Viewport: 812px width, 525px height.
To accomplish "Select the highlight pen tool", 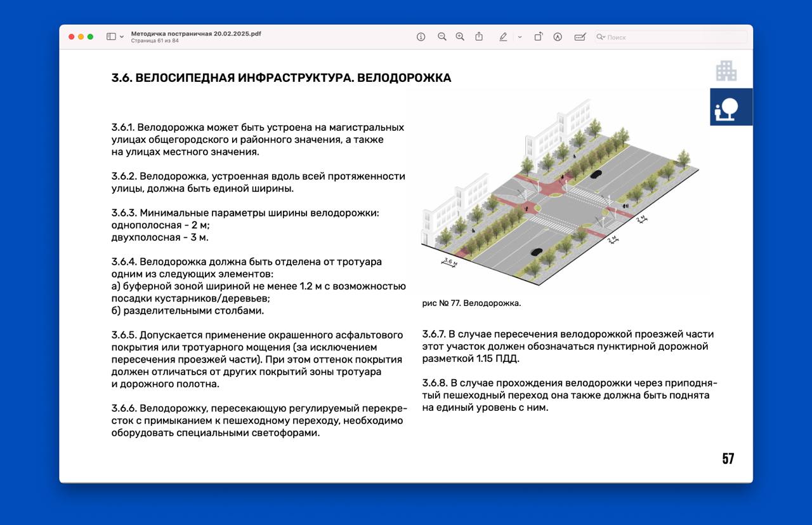I will click(x=503, y=37).
